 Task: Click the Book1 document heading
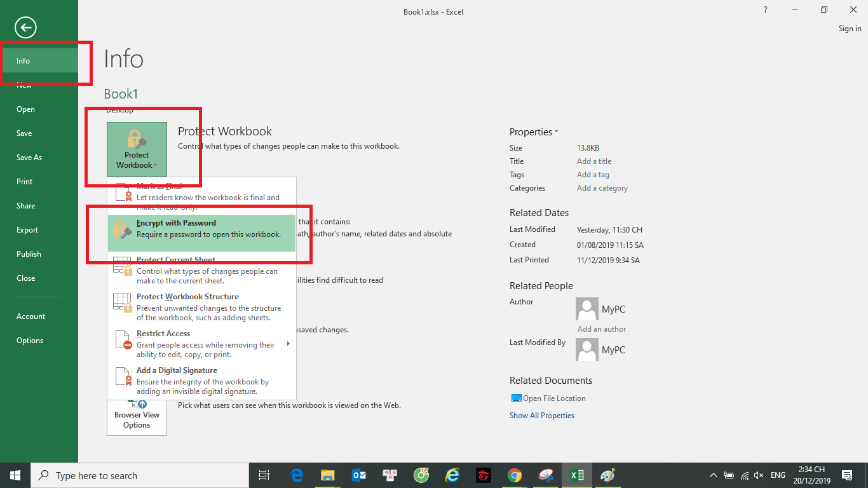click(121, 94)
